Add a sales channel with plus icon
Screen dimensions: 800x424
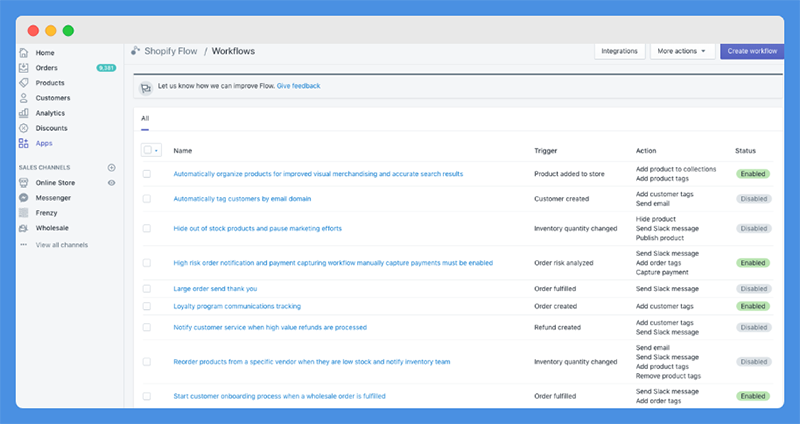coord(111,167)
